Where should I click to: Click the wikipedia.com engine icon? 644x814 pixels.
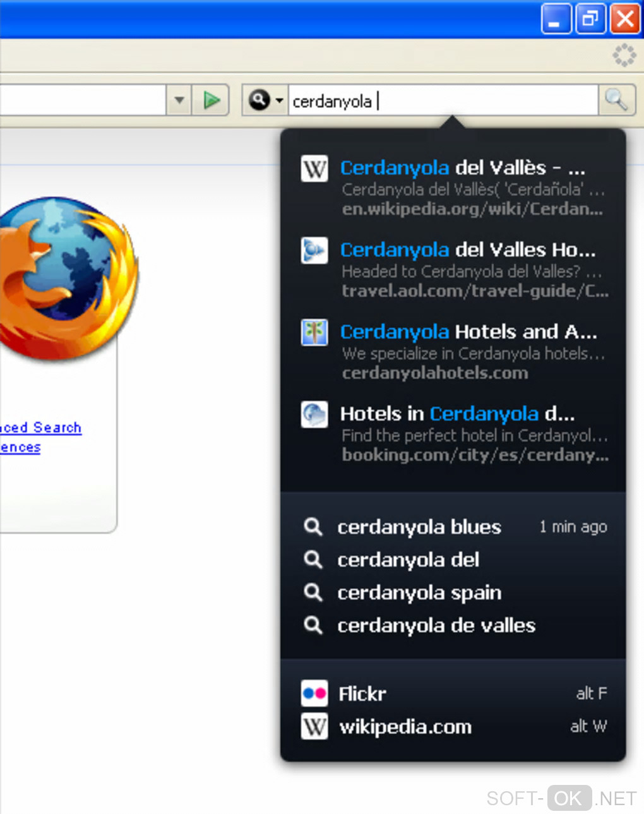pyautogui.click(x=314, y=727)
